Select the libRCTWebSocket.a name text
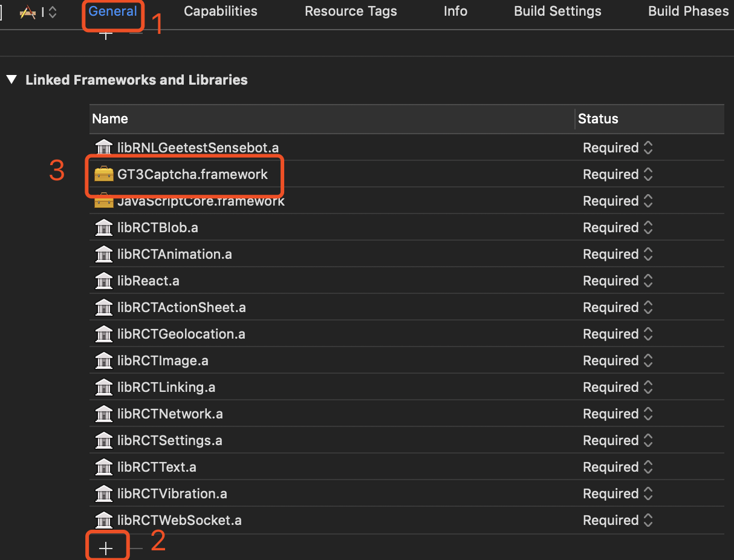Image resolution: width=734 pixels, height=560 pixels. click(180, 520)
